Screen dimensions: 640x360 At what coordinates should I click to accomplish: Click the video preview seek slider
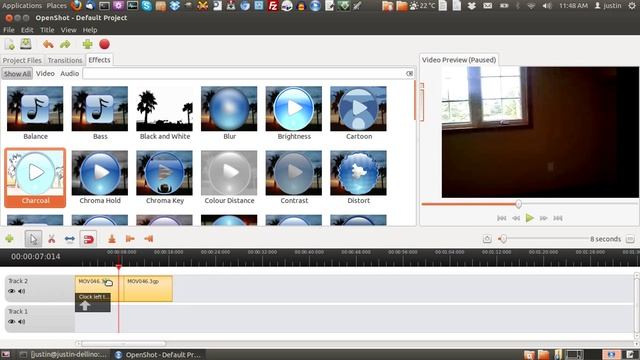click(x=530, y=204)
